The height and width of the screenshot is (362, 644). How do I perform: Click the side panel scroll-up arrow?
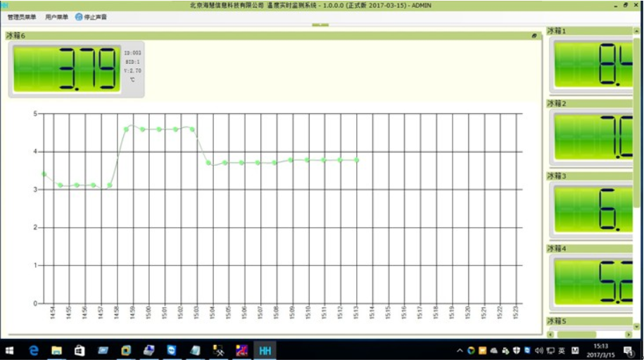pyautogui.click(x=636, y=31)
